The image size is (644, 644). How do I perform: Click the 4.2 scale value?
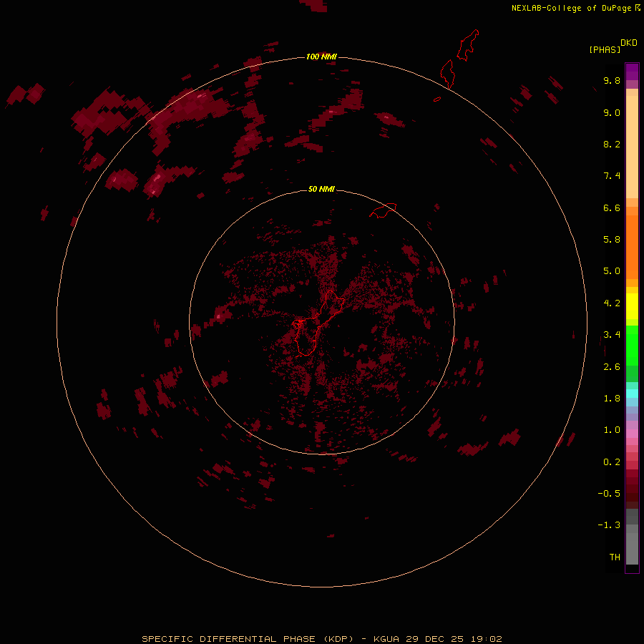pos(612,303)
